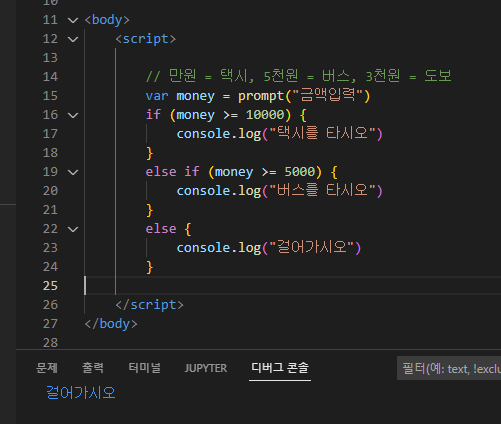The image size is (501, 424).
Task: Click line number 14 in gutter
Action: 50,77
